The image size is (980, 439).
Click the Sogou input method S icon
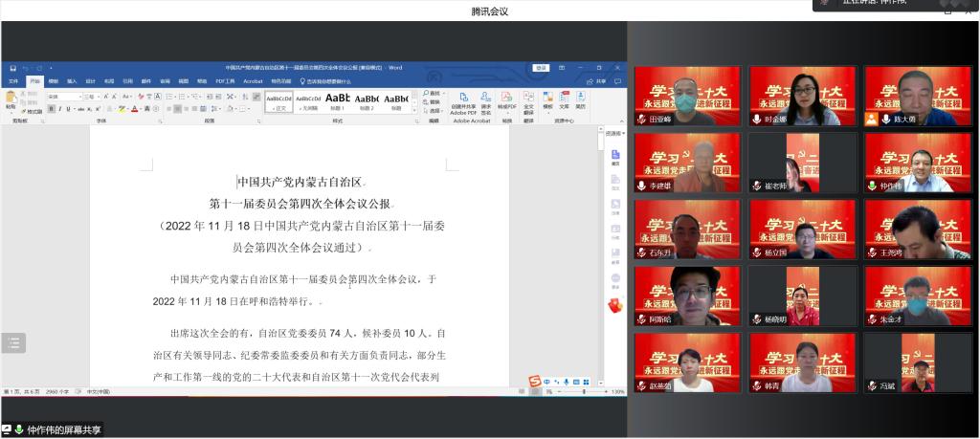[535, 383]
